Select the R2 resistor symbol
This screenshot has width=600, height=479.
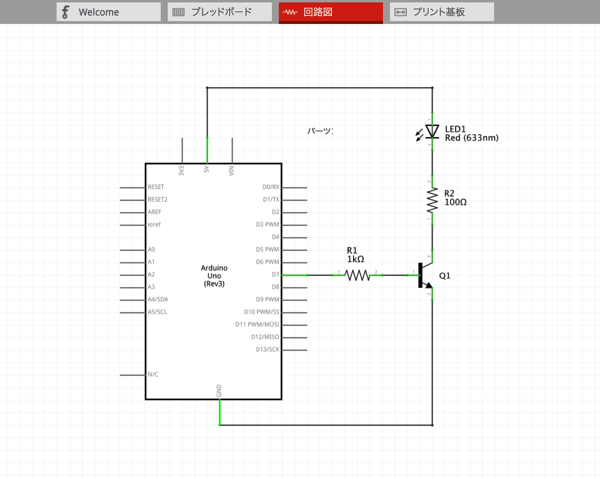432,200
